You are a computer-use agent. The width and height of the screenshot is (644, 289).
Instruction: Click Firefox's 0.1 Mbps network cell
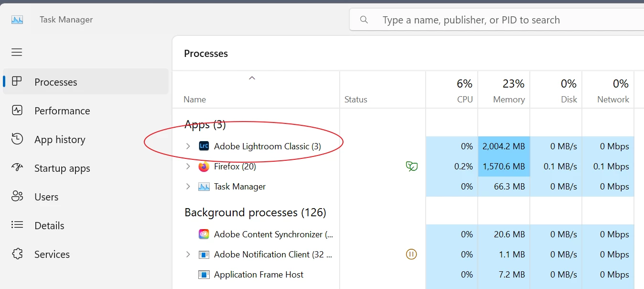[x=608, y=167]
